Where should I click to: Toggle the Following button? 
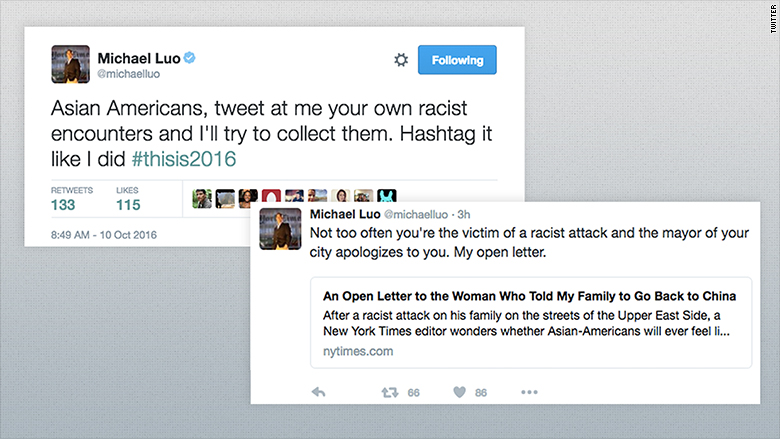[x=457, y=60]
